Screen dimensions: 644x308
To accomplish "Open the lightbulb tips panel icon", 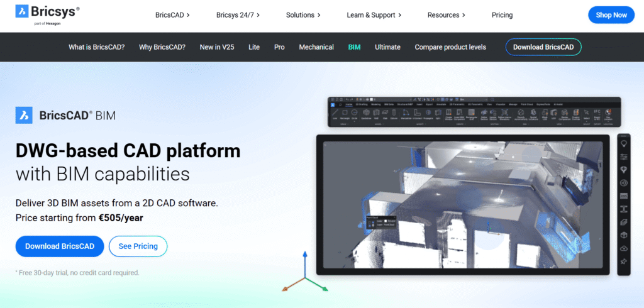I will coord(623,143).
